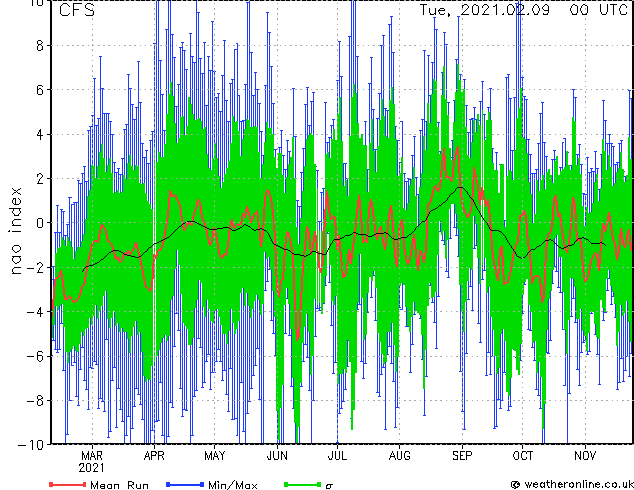Click the '00 UTC' time label
This screenshot has width=634, height=490.
pyautogui.click(x=598, y=10)
